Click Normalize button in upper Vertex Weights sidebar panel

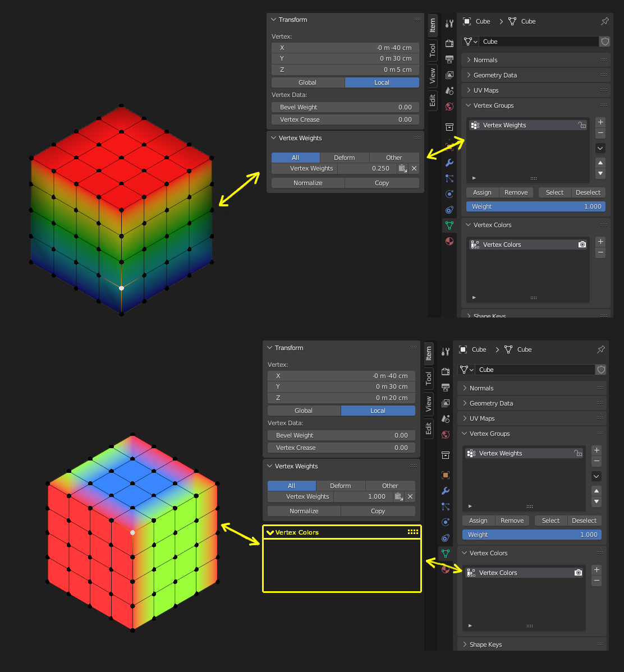pyautogui.click(x=308, y=183)
